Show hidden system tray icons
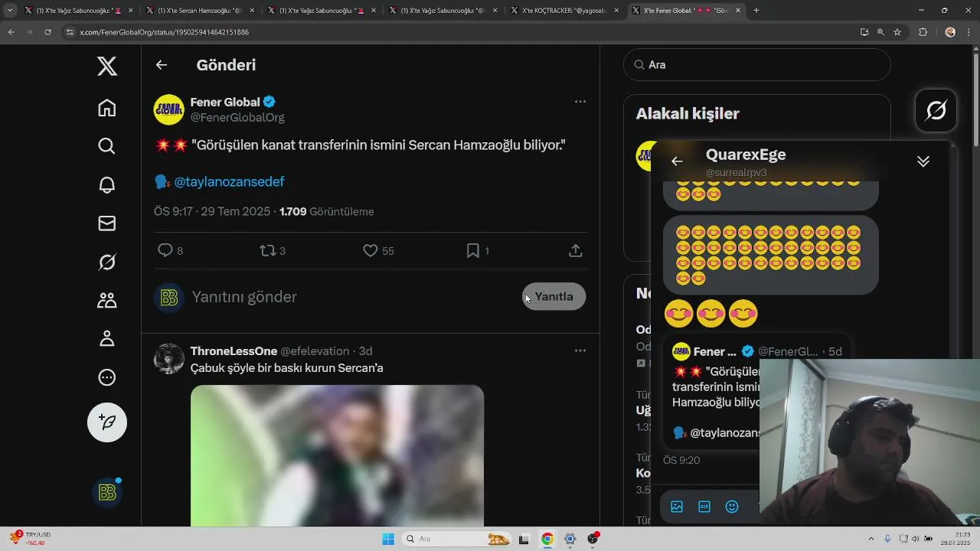 tap(871, 539)
